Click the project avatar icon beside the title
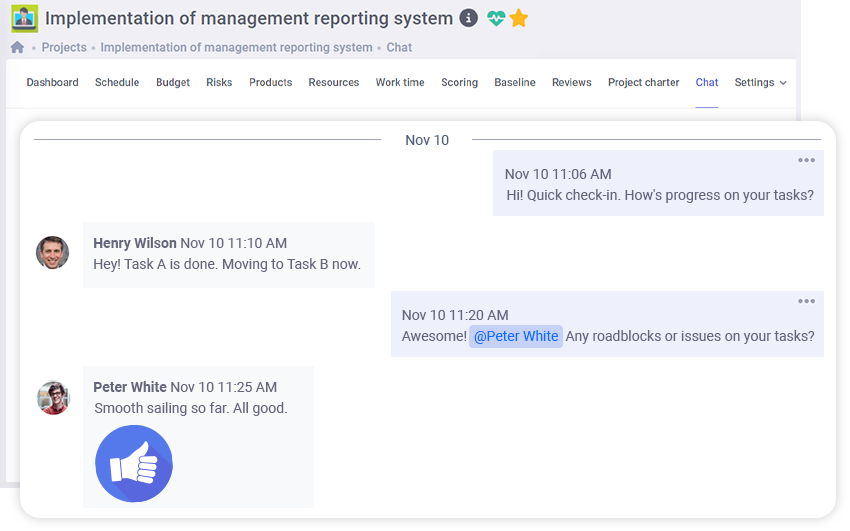This screenshot has height=531, width=850. point(24,18)
